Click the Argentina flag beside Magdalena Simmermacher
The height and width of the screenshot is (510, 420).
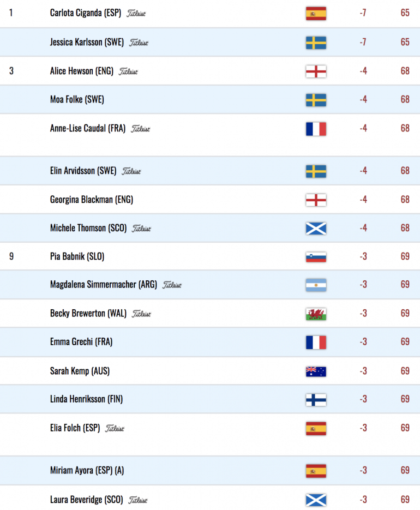[x=316, y=285]
